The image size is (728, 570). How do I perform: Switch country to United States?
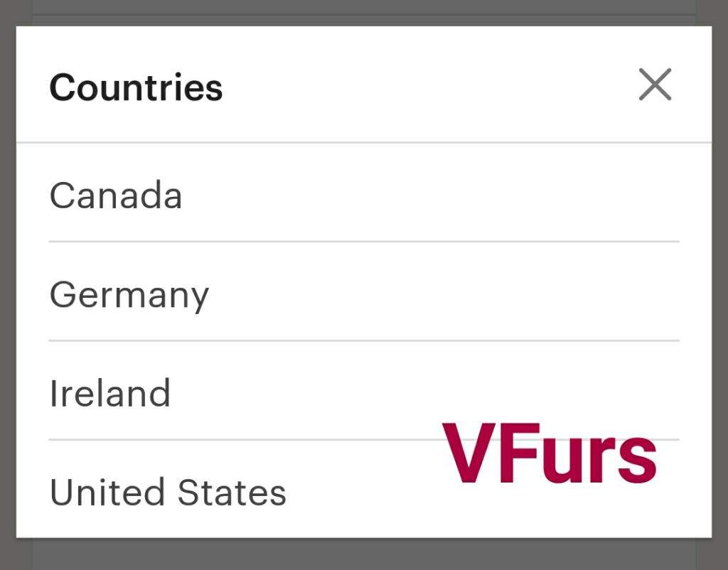click(x=168, y=492)
